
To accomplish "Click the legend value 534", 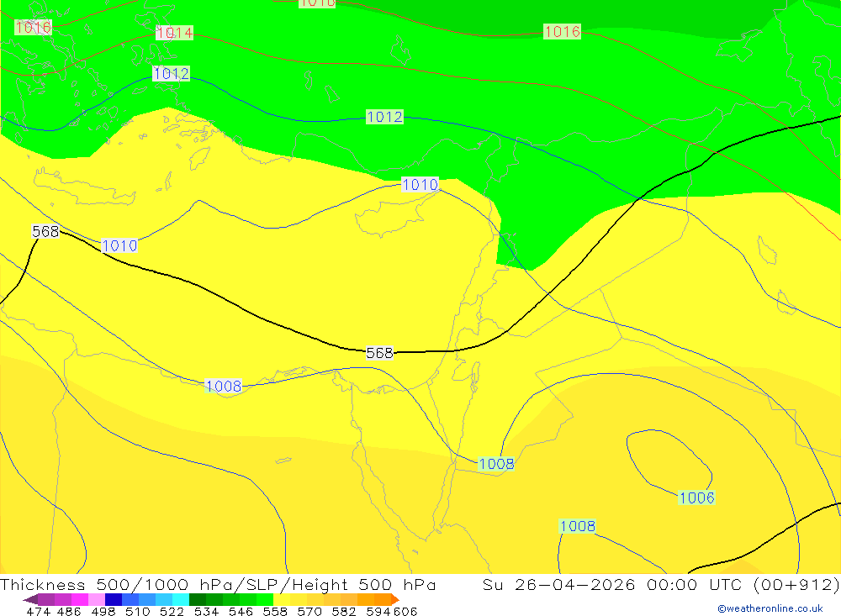I will pos(206,611).
